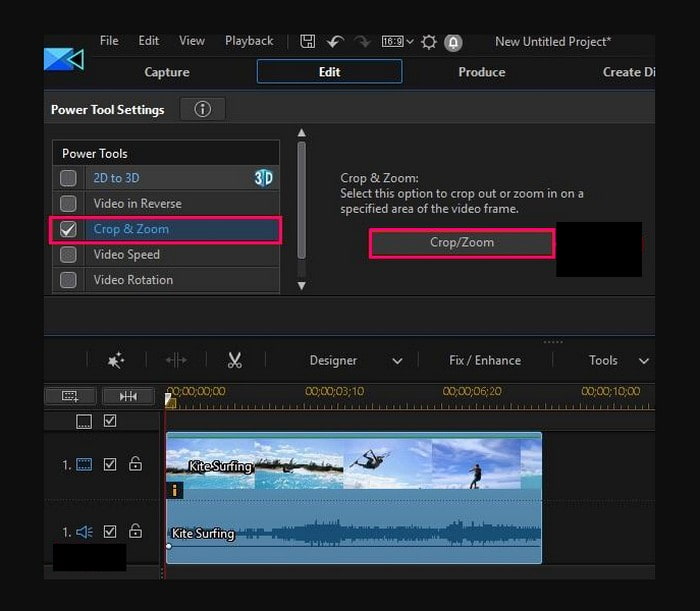Screen dimensions: 700x611
Task: Disable audio track 1 checkbox
Action: point(110,532)
